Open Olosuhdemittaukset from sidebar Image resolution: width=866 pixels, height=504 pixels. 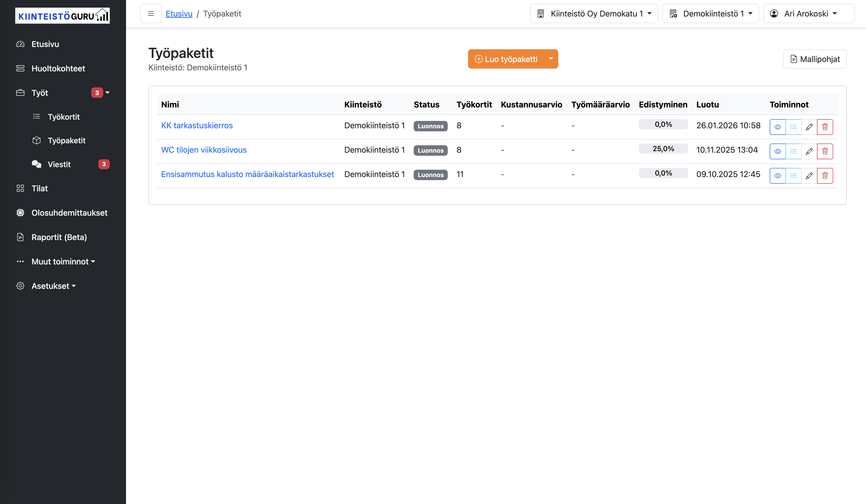[x=69, y=213]
